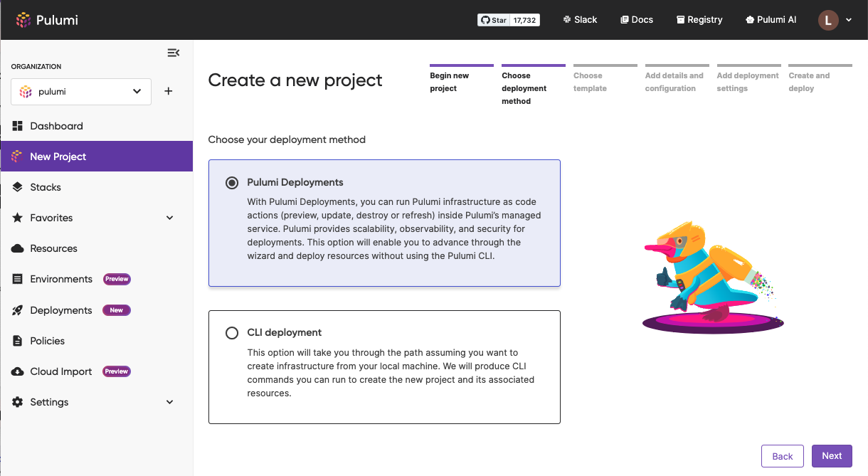This screenshot has height=476, width=868.
Task: Click the CLI deployment card description
Action: 391,373
